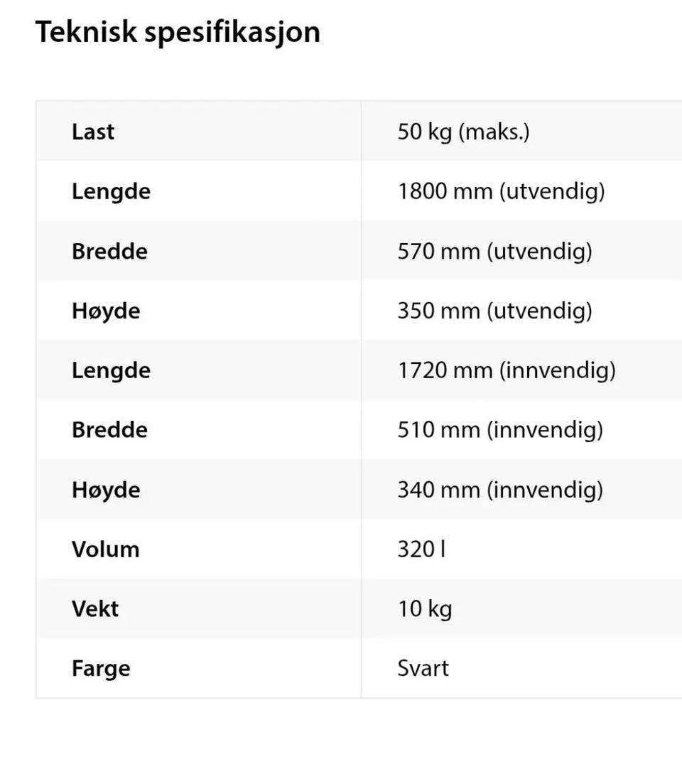Select the 350 mm (utvendig) height value

tap(494, 311)
